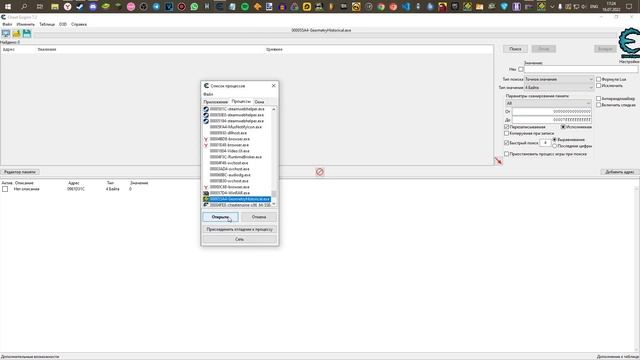Select the highlighted GeometryHistorical.exe process
Screen dimensions: 640x360
pos(237,199)
